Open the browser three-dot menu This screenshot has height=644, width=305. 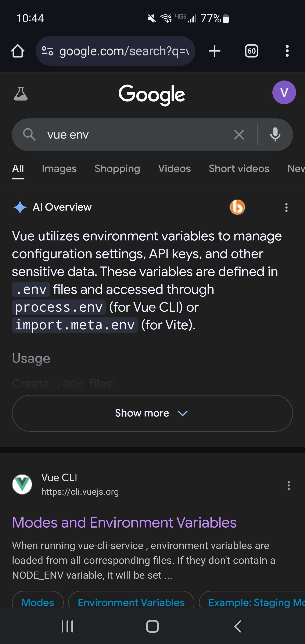287,51
